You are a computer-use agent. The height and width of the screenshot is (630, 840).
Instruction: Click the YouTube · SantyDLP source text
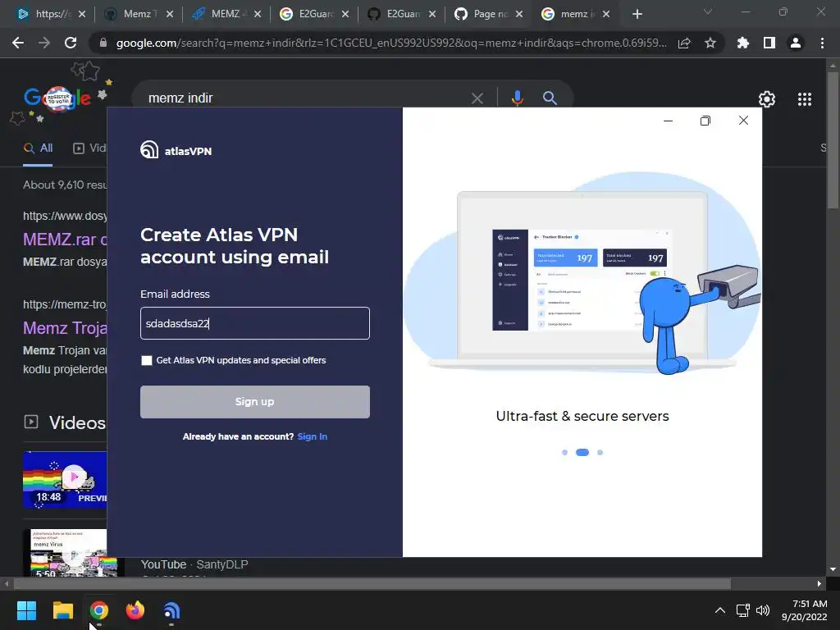pyautogui.click(x=194, y=564)
